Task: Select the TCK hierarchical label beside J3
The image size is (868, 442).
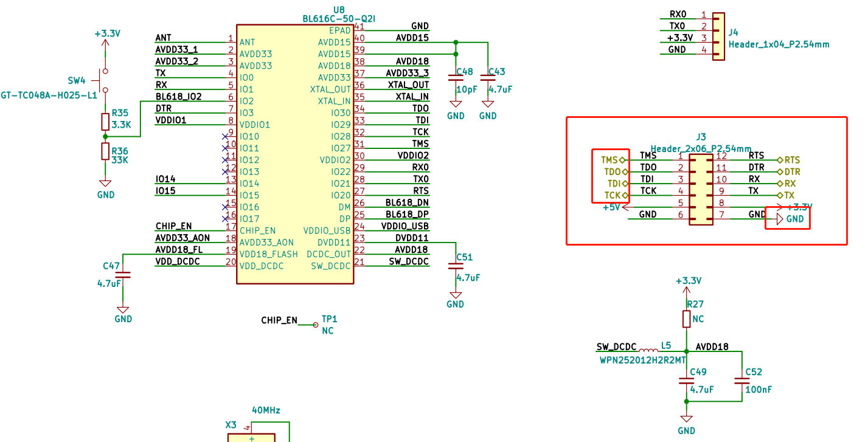Action: click(615, 195)
